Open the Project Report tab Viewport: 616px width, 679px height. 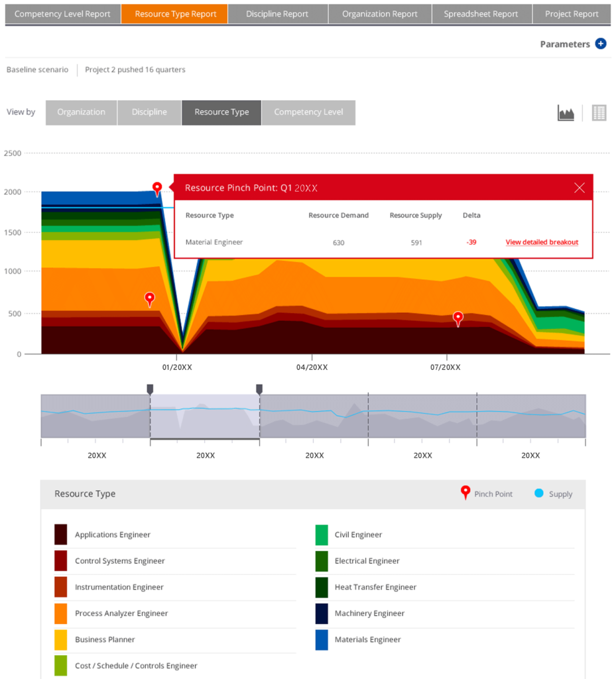[x=572, y=14]
